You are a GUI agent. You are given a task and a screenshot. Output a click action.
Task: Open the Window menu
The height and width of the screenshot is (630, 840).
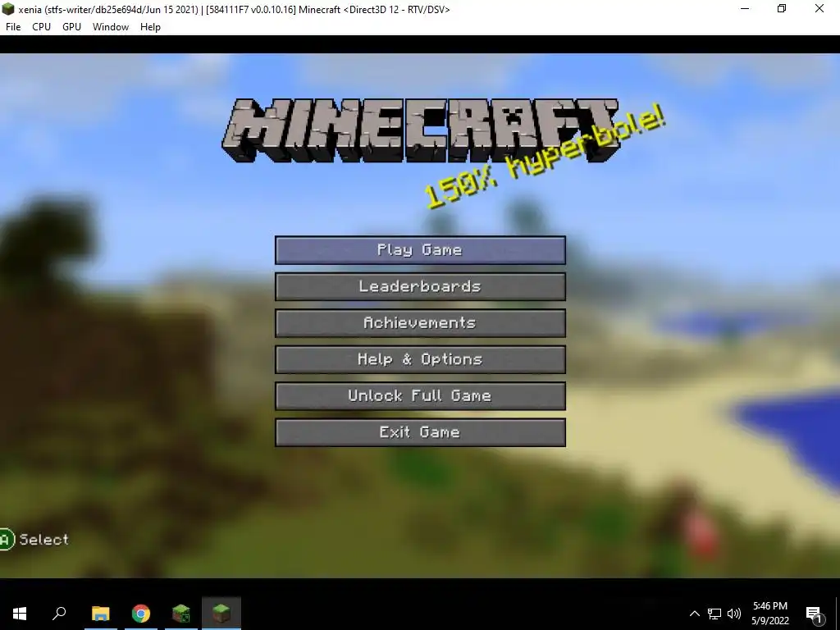pyautogui.click(x=111, y=27)
